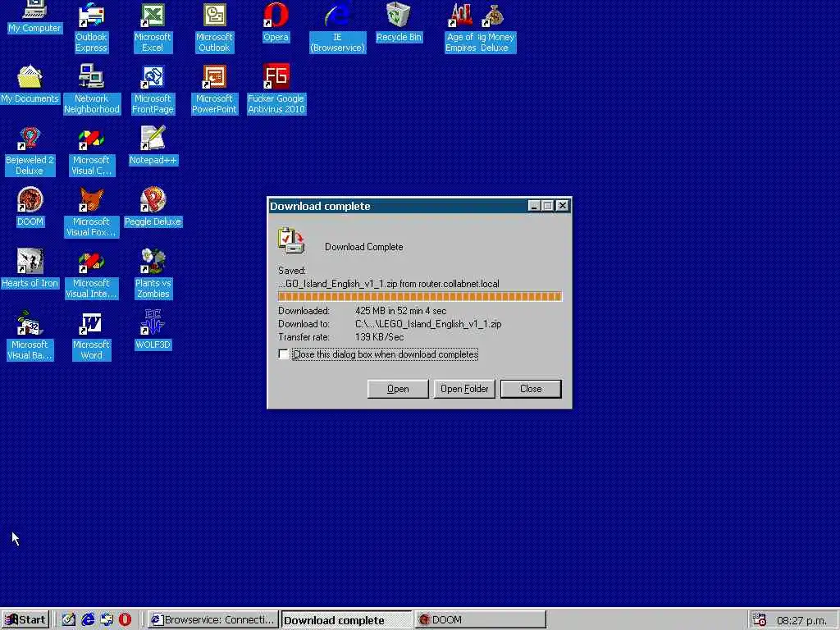840x630 pixels.
Task: Select the Microsoft PowerPoint shortcut
Action: pyautogui.click(x=214, y=89)
